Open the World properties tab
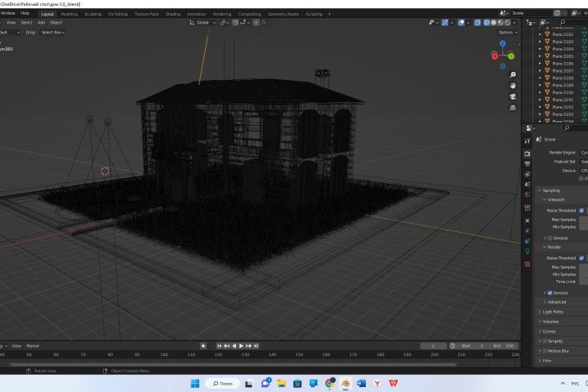588x392 pixels. pos(528,194)
